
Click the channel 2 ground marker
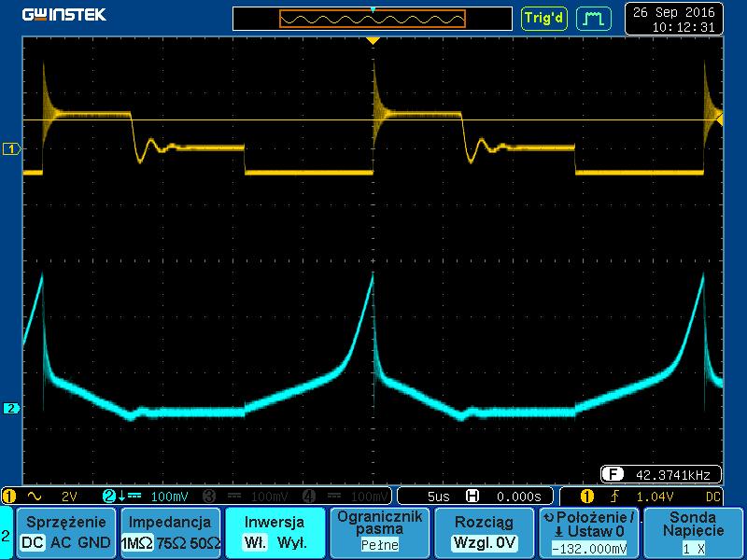click(x=12, y=408)
